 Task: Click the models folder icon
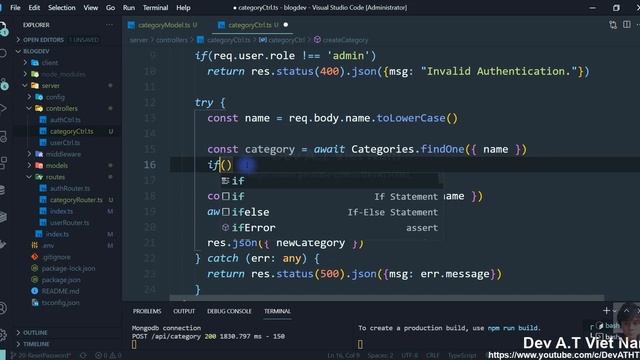[39, 165]
